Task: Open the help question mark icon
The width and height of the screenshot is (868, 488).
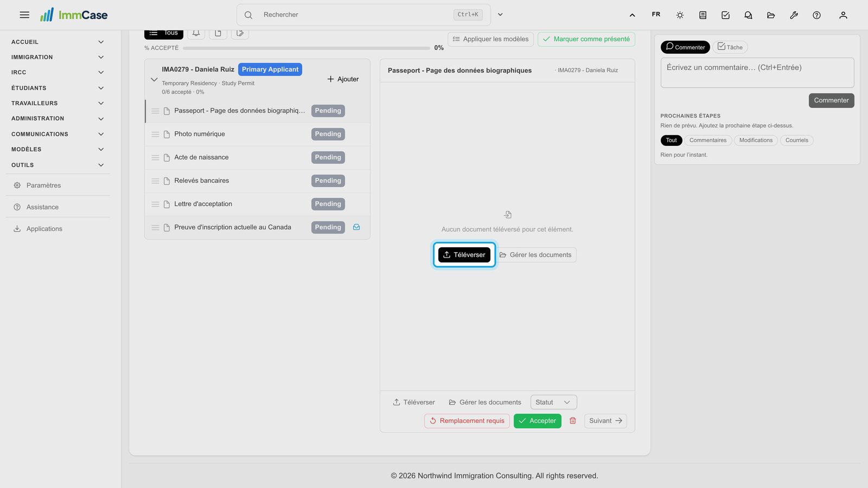Action: (x=816, y=15)
